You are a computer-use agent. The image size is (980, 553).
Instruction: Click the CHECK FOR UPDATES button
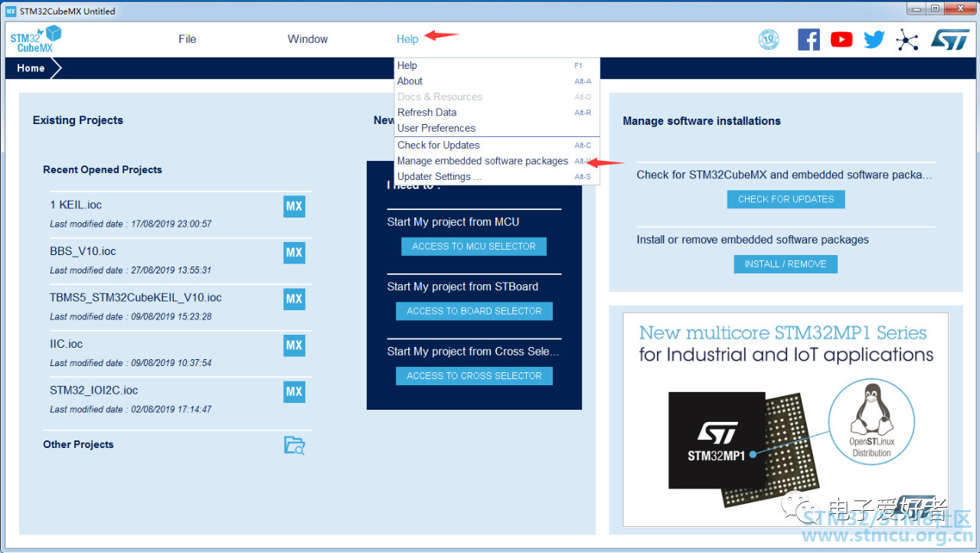pyautogui.click(x=786, y=199)
